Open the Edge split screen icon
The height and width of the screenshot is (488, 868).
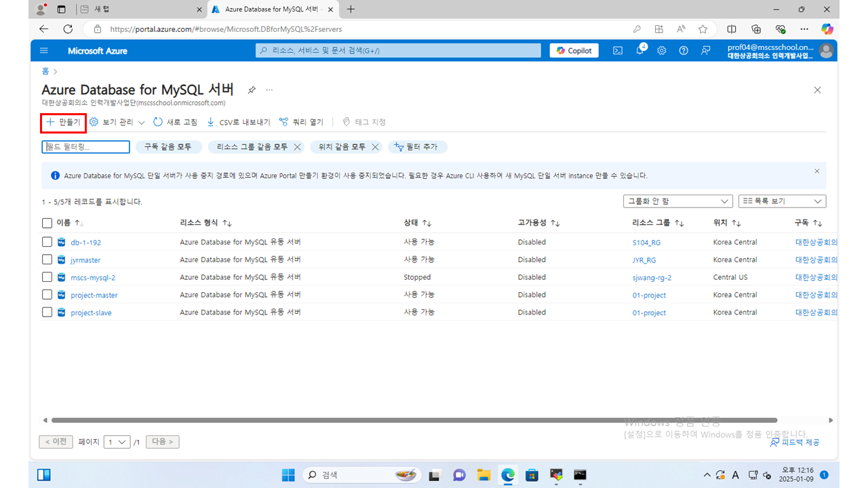point(732,29)
